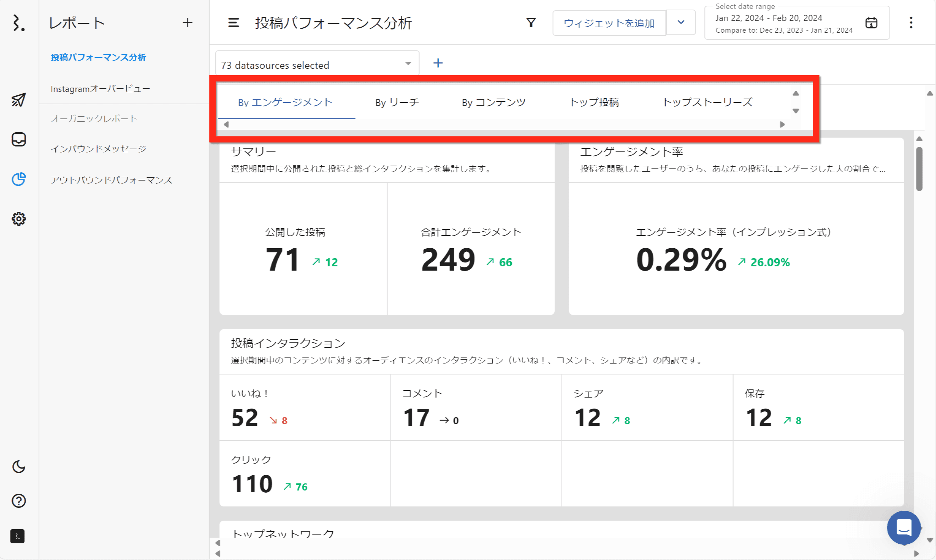Click tab strip scroll up arrow
The width and height of the screenshot is (936, 560).
[x=796, y=93]
